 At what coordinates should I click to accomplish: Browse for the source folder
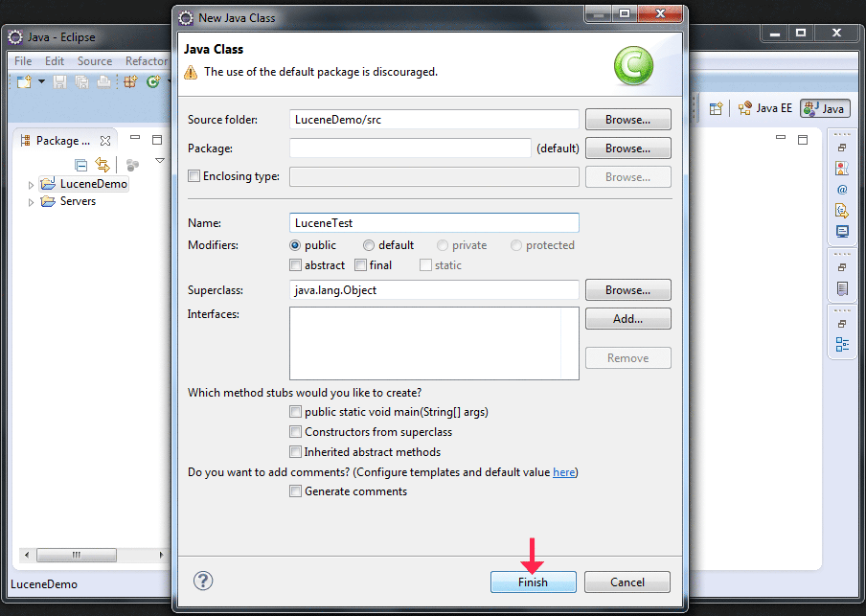click(x=628, y=120)
